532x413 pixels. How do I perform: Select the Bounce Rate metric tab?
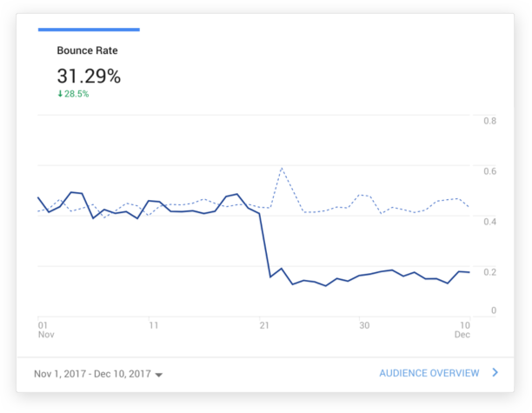tap(87, 50)
